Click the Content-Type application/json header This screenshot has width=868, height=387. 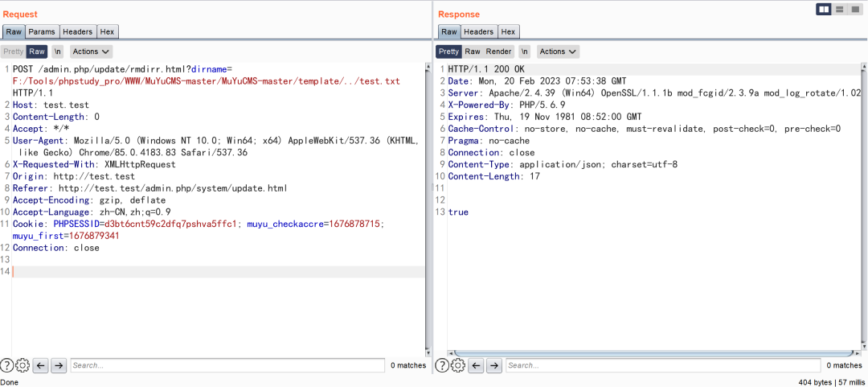[563, 164]
